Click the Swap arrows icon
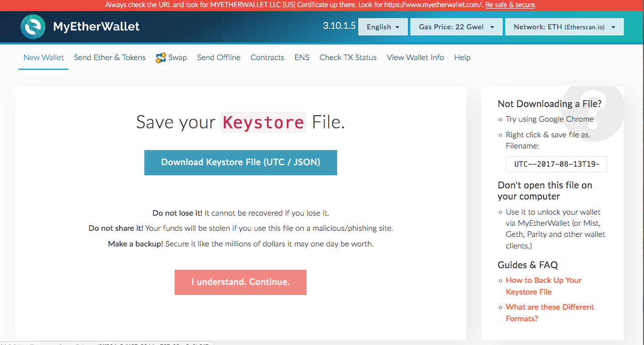Image resolution: width=644 pixels, height=345 pixels. [x=161, y=58]
